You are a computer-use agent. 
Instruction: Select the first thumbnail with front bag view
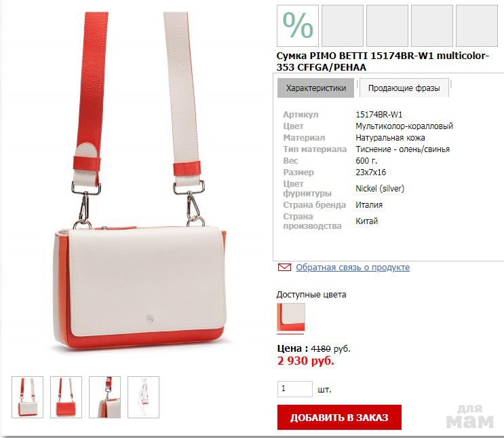point(27,397)
